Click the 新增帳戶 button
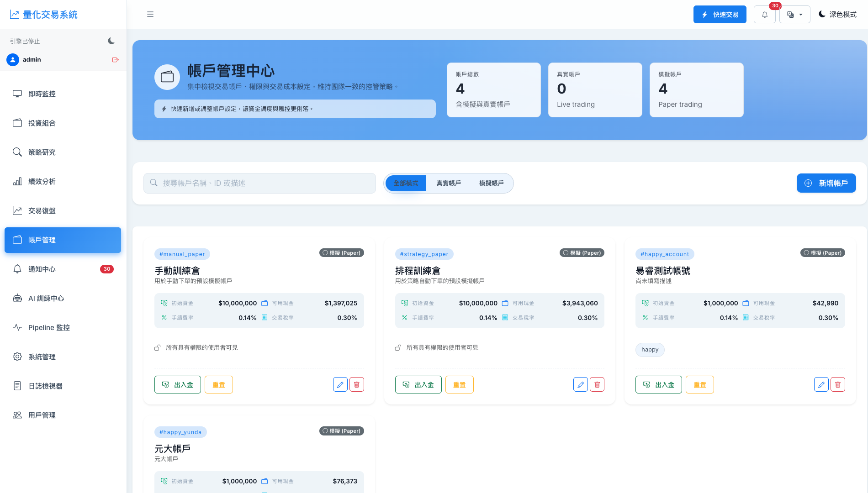Screen dimensions: 868x493 pyautogui.click(x=826, y=183)
